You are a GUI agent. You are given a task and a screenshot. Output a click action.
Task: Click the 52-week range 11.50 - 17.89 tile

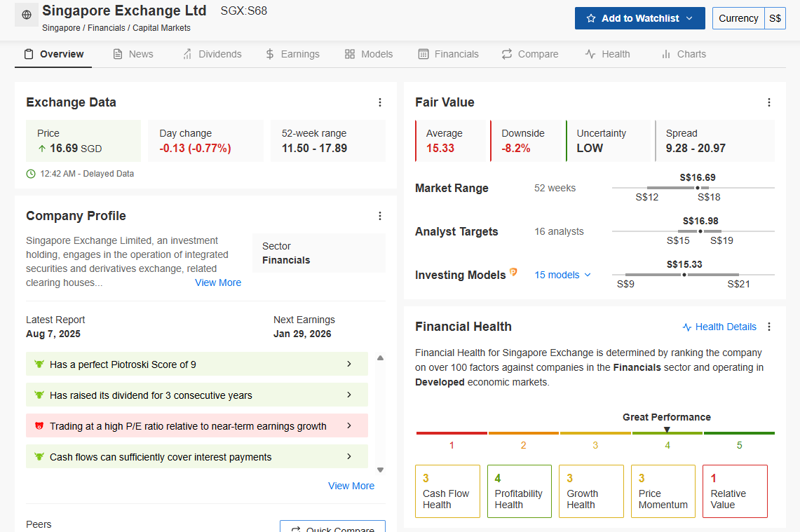[x=328, y=141]
